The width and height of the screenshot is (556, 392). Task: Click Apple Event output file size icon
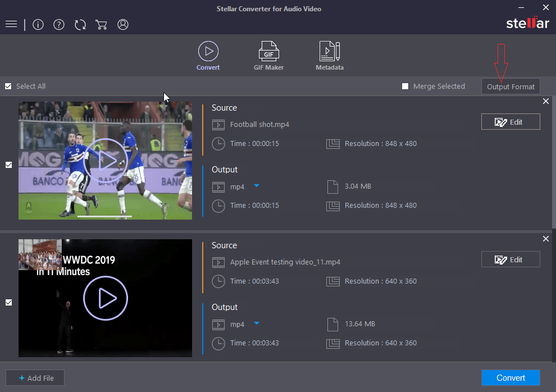tap(332, 324)
